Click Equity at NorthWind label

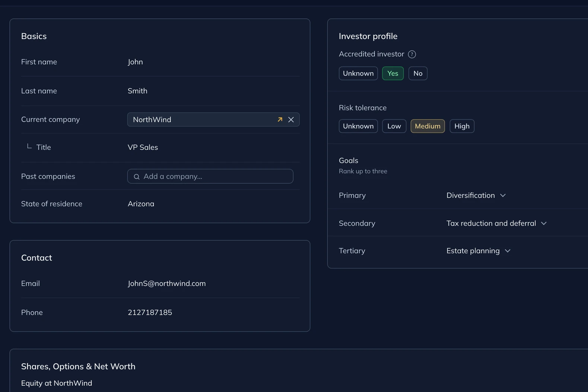click(57, 383)
